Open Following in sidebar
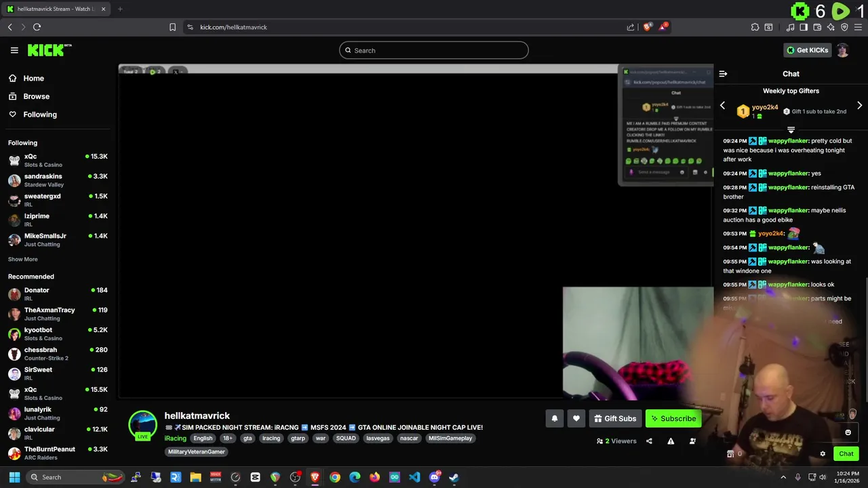Viewport: 868px width, 488px height. coord(33,115)
